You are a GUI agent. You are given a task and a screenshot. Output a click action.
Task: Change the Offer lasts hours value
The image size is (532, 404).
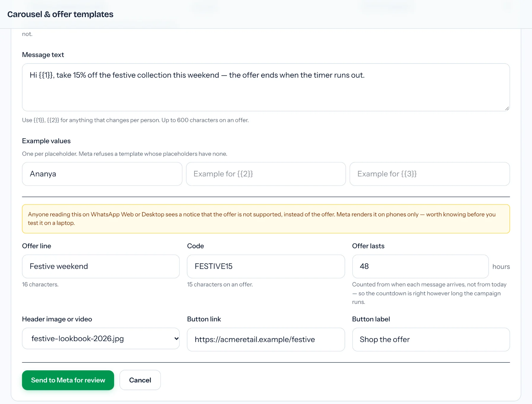[x=420, y=266]
